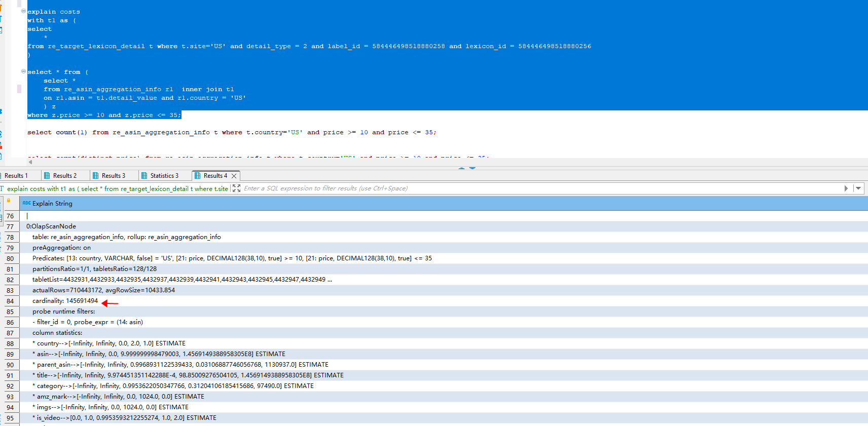Collapse the 'explain costs' code fold

coord(23,11)
